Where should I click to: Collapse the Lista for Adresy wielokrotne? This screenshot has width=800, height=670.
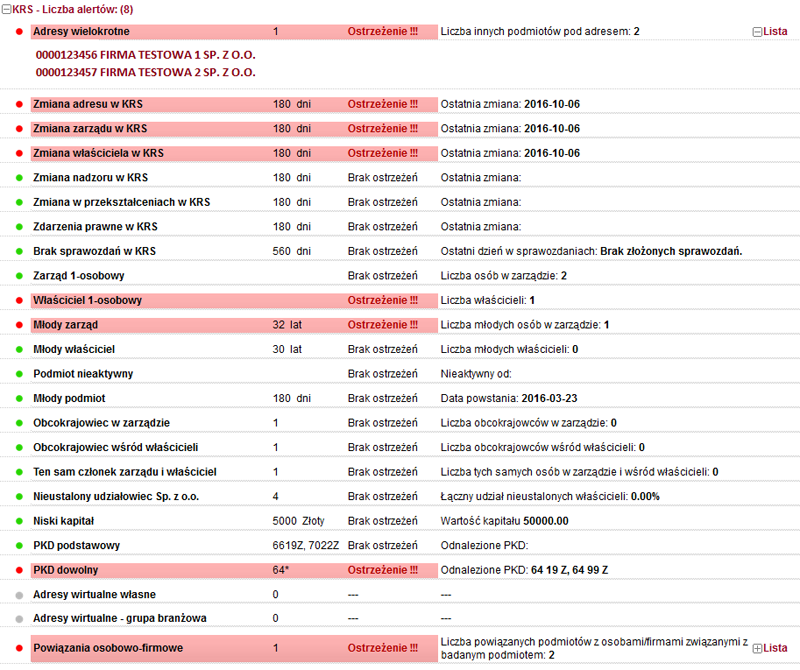tap(757, 32)
